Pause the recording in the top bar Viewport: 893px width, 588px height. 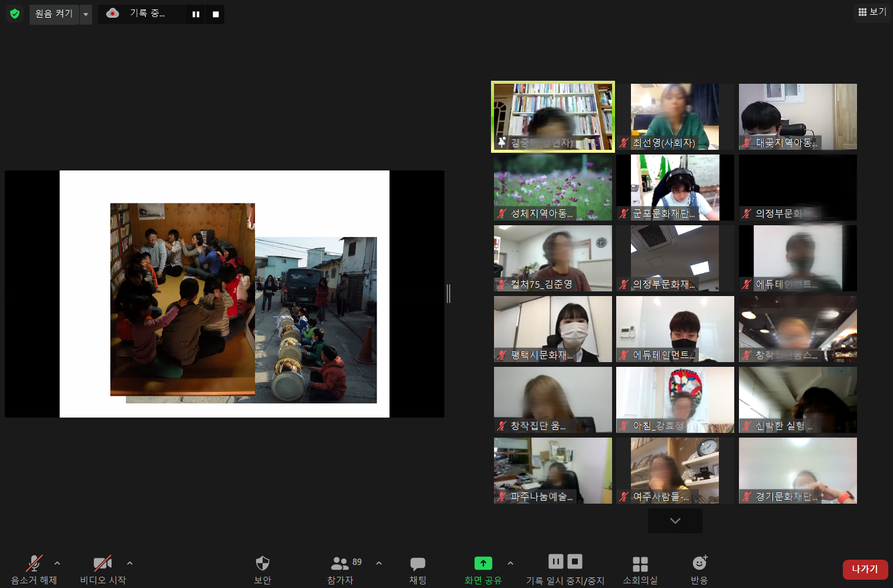pyautogui.click(x=196, y=14)
